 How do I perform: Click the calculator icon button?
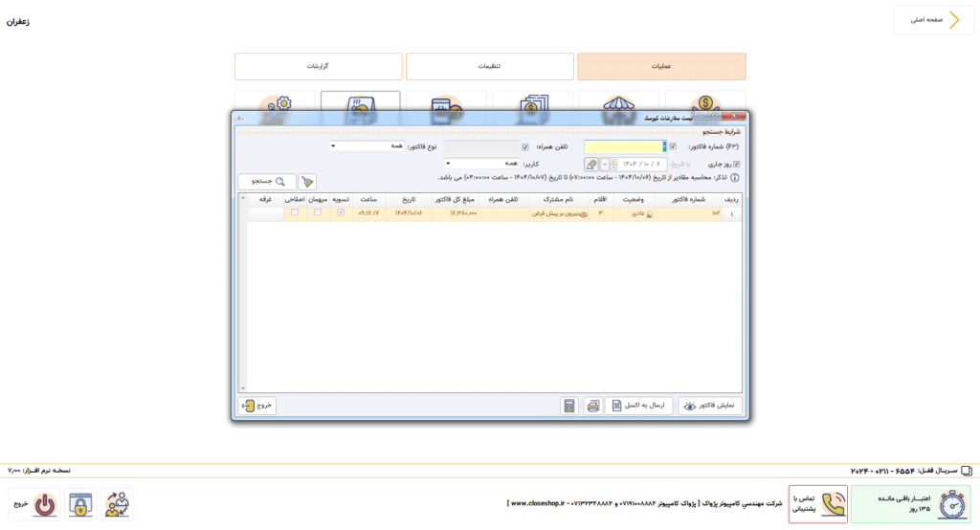click(569, 407)
